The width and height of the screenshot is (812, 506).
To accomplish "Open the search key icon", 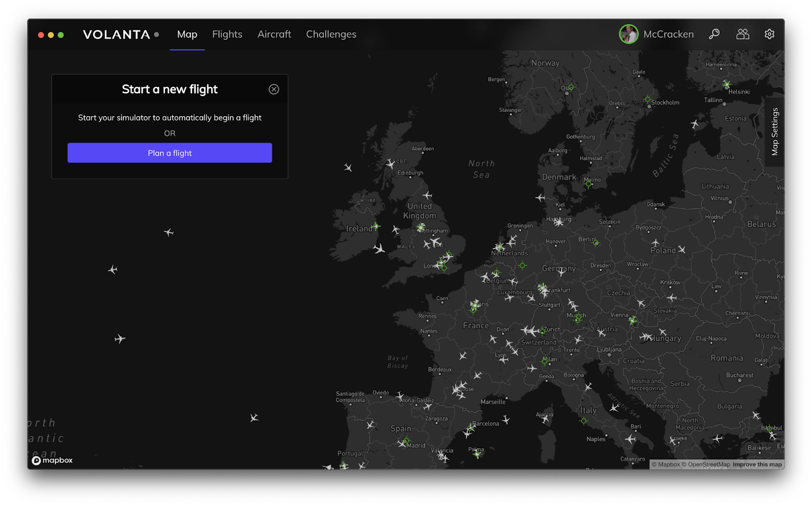I will pos(714,34).
